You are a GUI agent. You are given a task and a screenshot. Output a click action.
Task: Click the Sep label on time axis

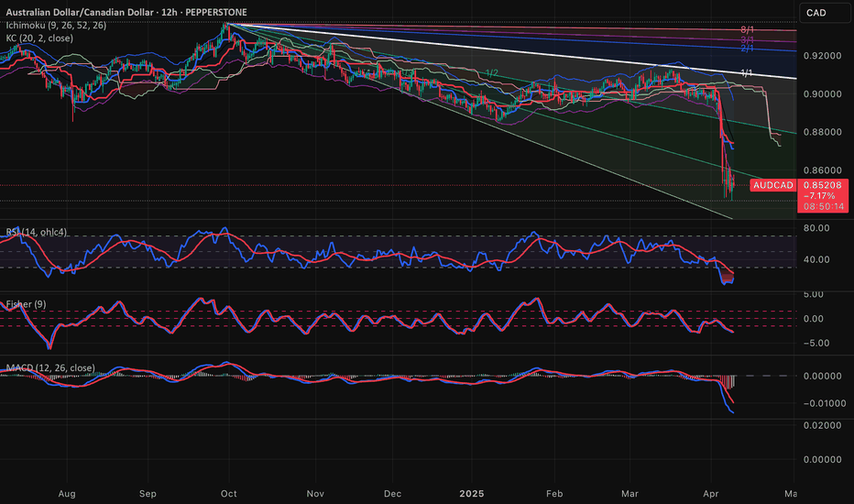148,494
